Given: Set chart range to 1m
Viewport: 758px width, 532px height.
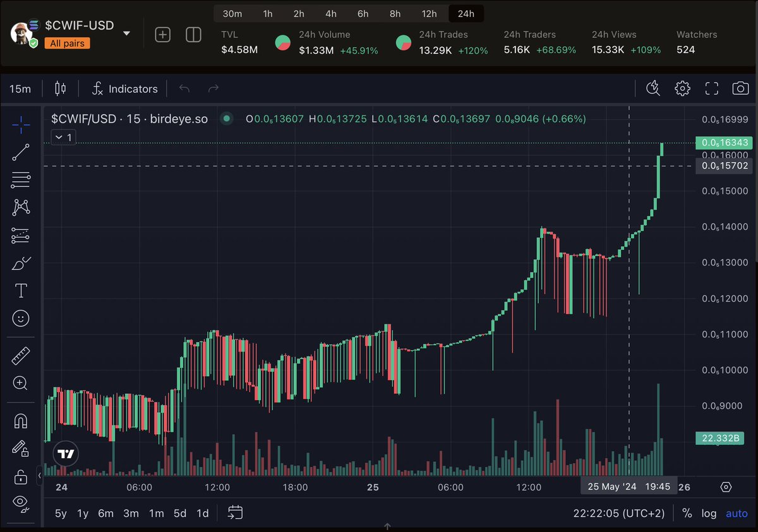Looking at the screenshot, I should point(157,513).
